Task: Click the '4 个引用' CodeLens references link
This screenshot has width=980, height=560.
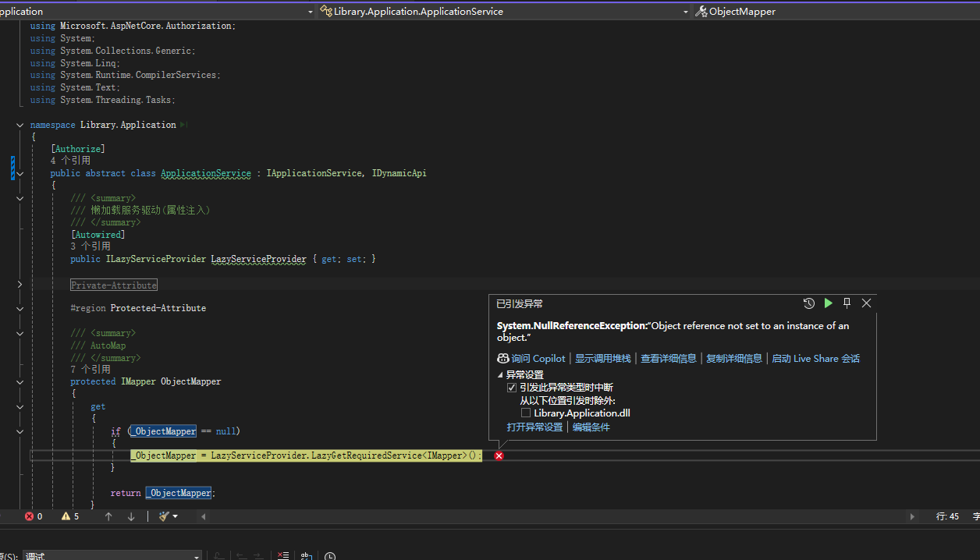Action: click(x=70, y=161)
